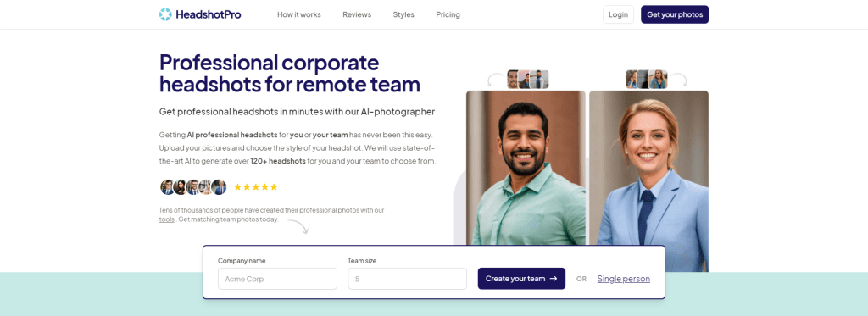
Task: Click the curved arrow beside the woman's thumbnails
Action: click(x=678, y=80)
